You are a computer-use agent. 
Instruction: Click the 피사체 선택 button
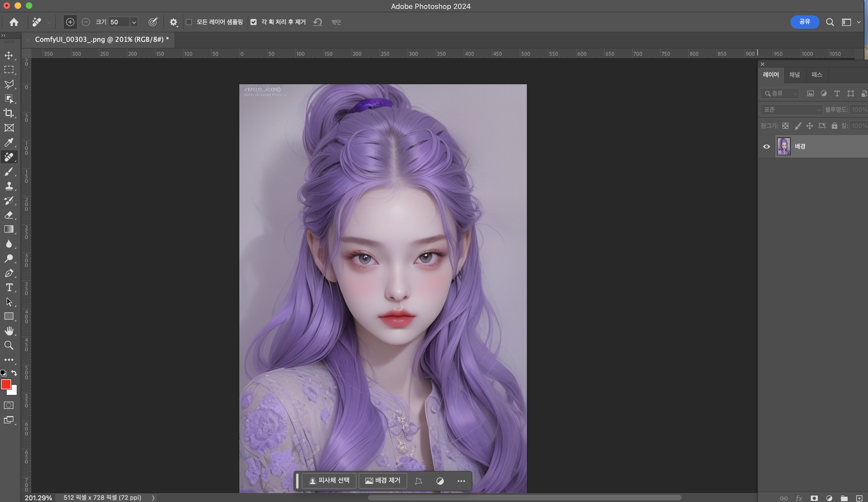pos(329,480)
